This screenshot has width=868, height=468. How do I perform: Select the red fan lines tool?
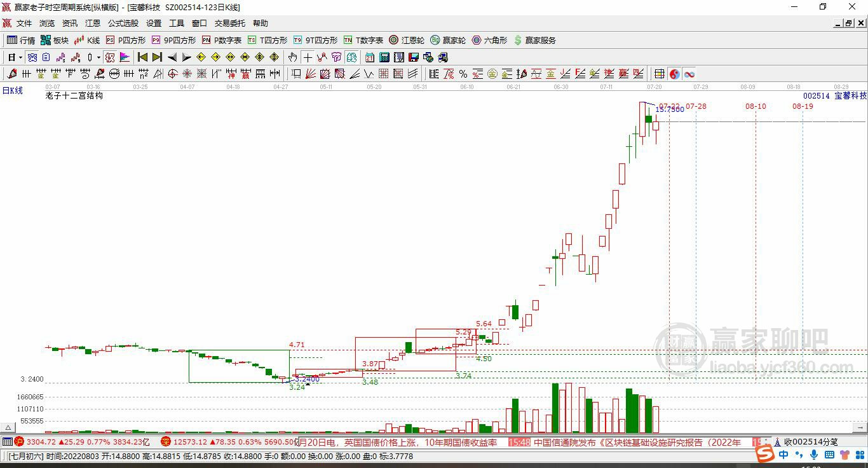coord(311,74)
